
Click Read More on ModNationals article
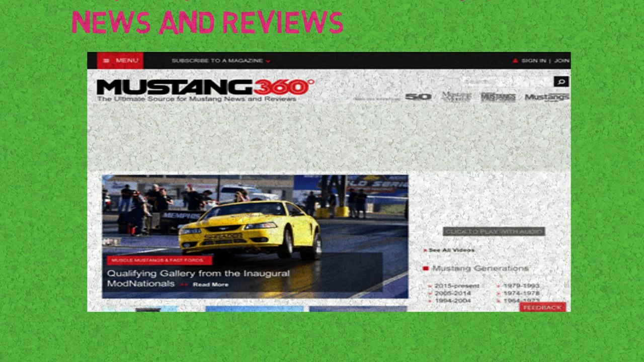click(x=210, y=285)
